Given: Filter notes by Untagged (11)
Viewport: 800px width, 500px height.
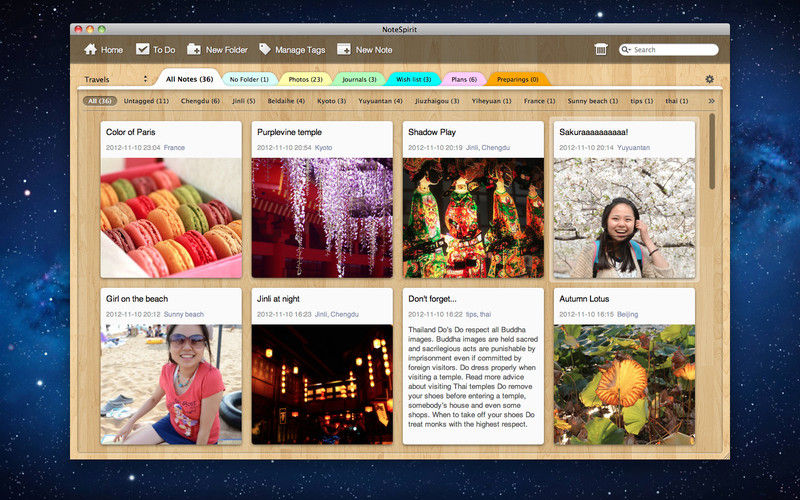Looking at the screenshot, I should pos(146,101).
